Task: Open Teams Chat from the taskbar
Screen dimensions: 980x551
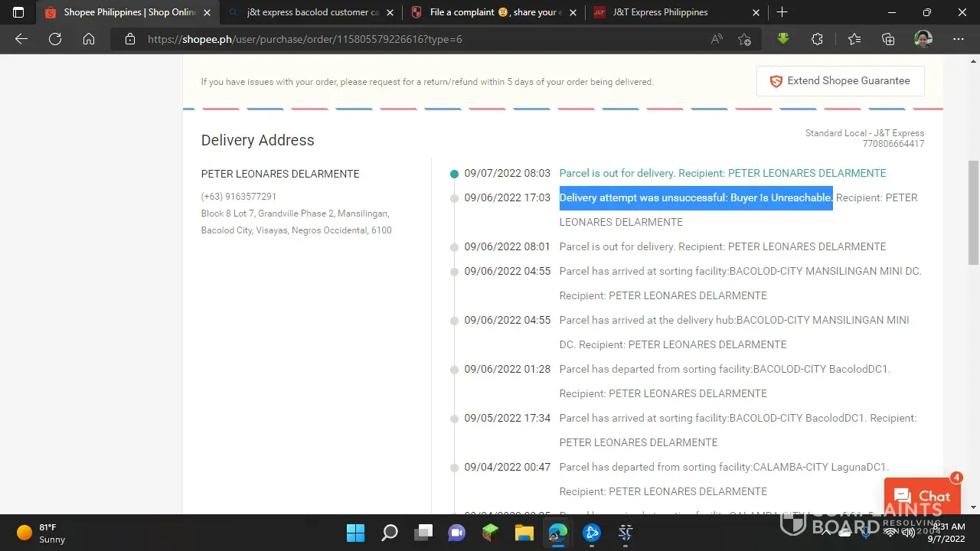Action: click(x=457, y=532)
